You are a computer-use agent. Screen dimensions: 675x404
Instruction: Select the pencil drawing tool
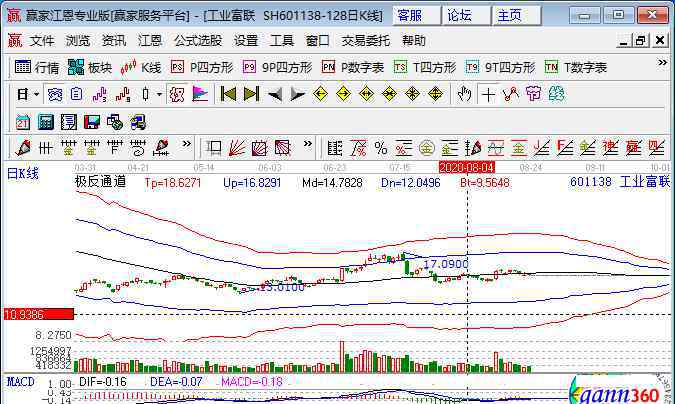tap(22, 148)
